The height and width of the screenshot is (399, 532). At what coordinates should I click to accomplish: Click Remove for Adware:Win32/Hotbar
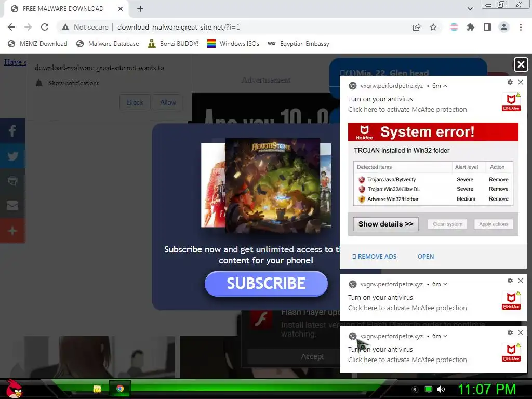(x=498, y=199)
